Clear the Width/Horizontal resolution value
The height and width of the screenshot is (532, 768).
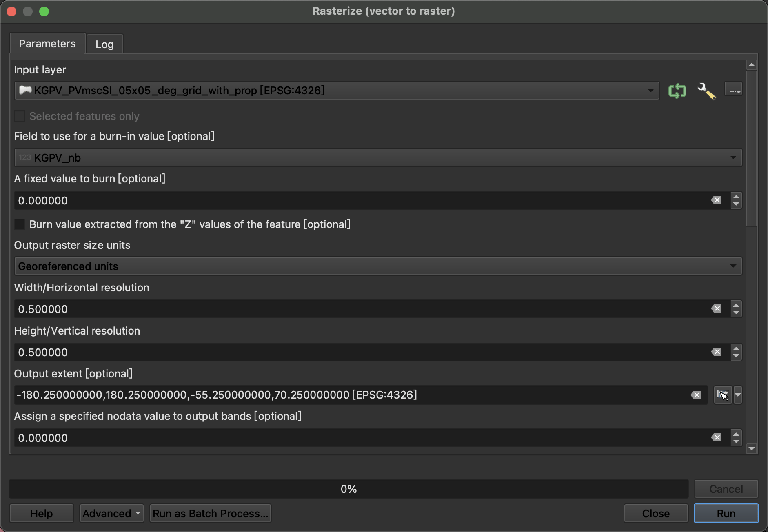click(716, 308)
